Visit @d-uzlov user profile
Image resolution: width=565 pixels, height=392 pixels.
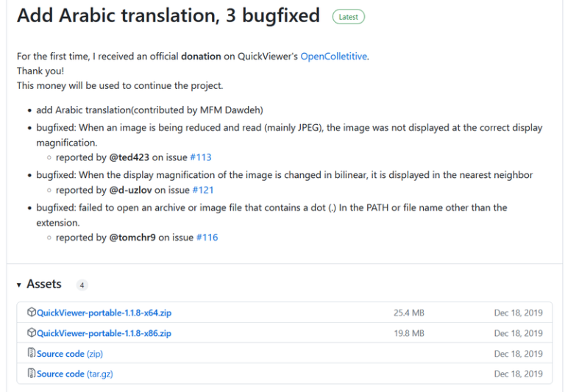point(130,190)
